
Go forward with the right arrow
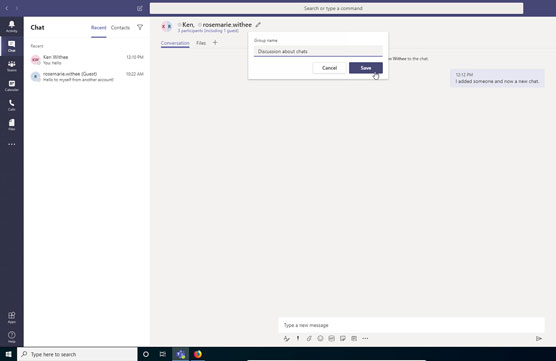[x=17, y=8]
